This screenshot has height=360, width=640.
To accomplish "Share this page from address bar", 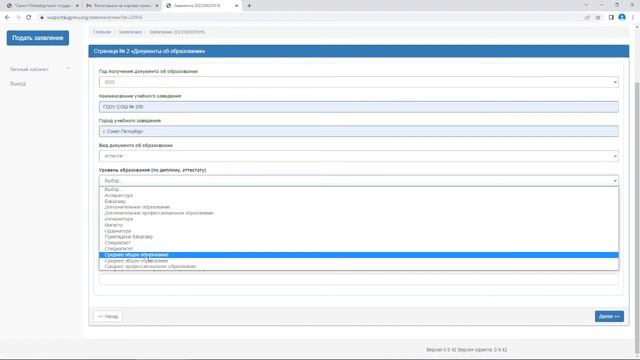I will click(x=587, y=18).
